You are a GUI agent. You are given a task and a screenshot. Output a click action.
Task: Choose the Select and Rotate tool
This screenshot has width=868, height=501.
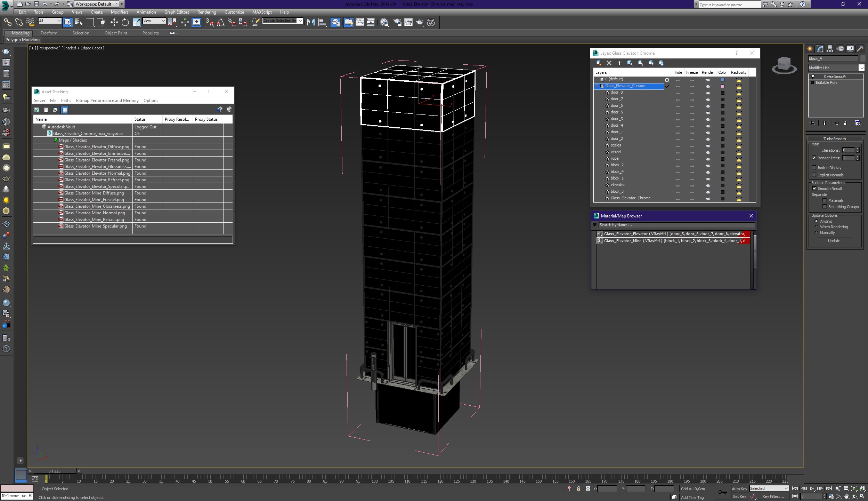pyautogui.click(x=125, y=22)
